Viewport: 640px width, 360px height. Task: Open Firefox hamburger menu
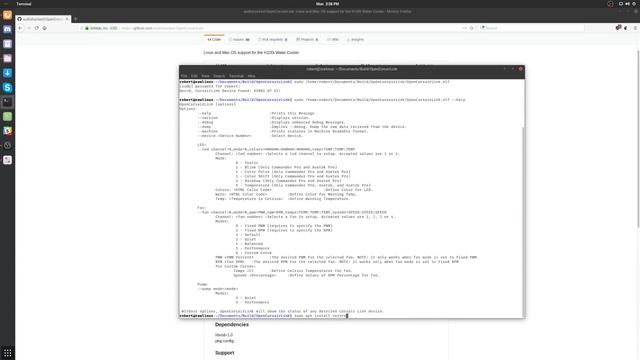pyautogui.click(x=636, y=28)
